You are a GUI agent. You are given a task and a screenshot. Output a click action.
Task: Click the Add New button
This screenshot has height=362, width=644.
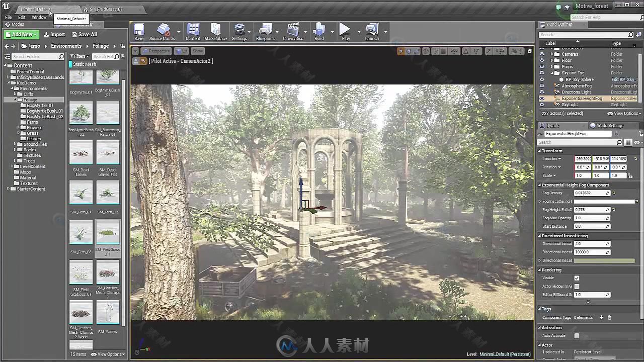(21, 35)
